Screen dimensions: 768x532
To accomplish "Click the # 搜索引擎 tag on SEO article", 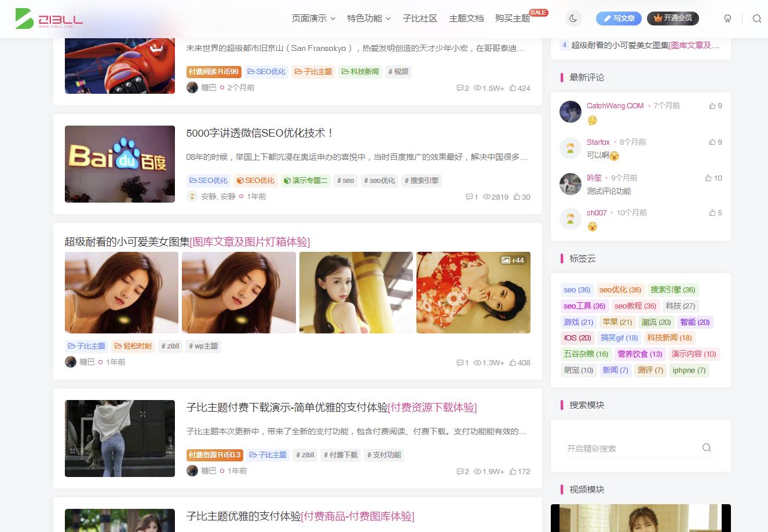I will (422, 181).
